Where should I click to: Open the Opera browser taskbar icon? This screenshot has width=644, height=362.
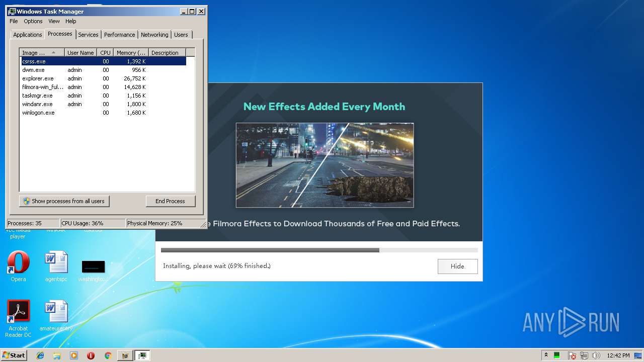[91, 355]
